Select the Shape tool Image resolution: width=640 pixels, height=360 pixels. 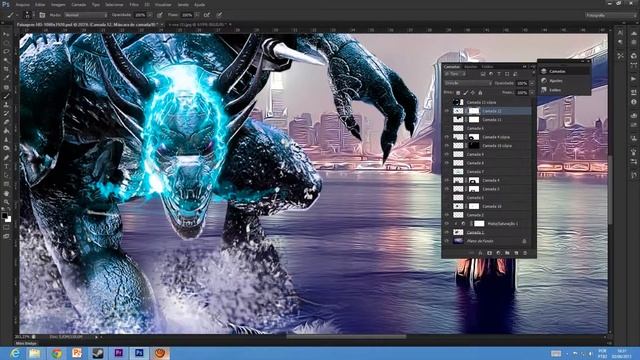click(x=6, y=184)
